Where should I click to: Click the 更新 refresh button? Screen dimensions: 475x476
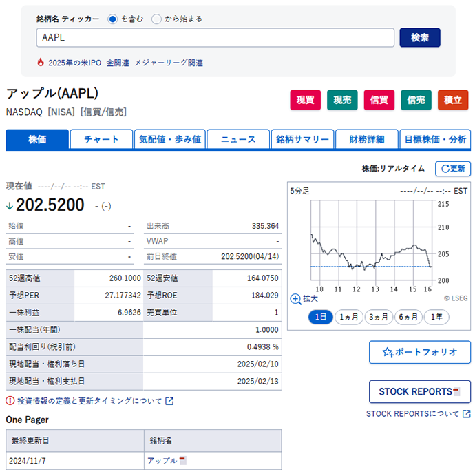coord(453,169)
